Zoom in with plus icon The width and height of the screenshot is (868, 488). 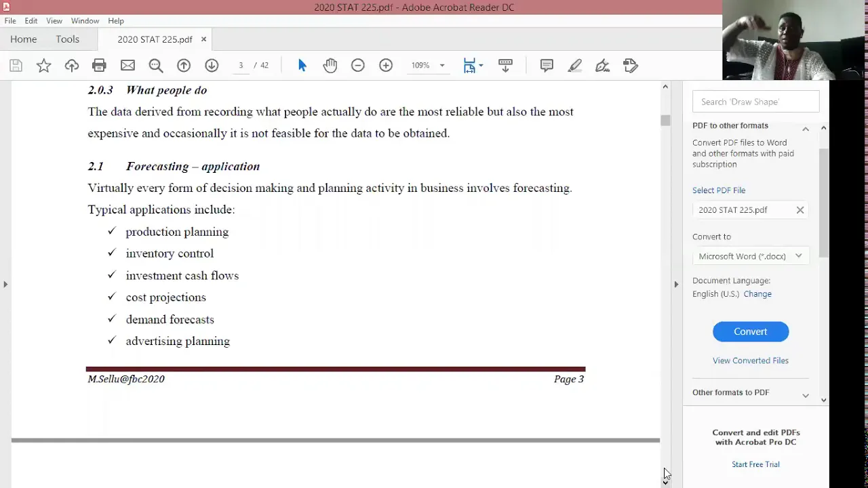[386, 66]
